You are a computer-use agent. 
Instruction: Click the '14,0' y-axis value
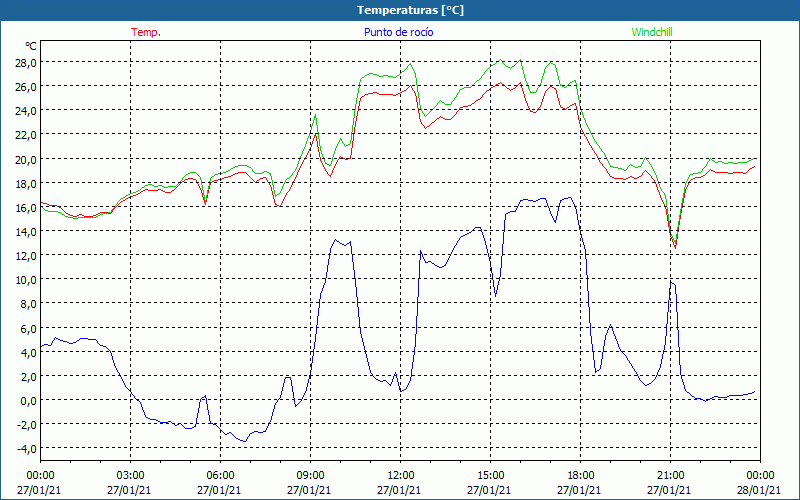(x=26, y=232)
